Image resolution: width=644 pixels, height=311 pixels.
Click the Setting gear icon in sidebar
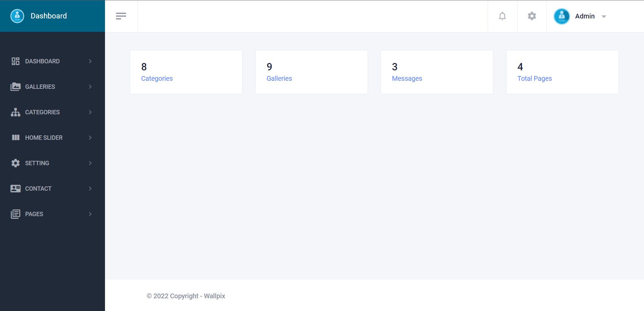click(15, 163)
